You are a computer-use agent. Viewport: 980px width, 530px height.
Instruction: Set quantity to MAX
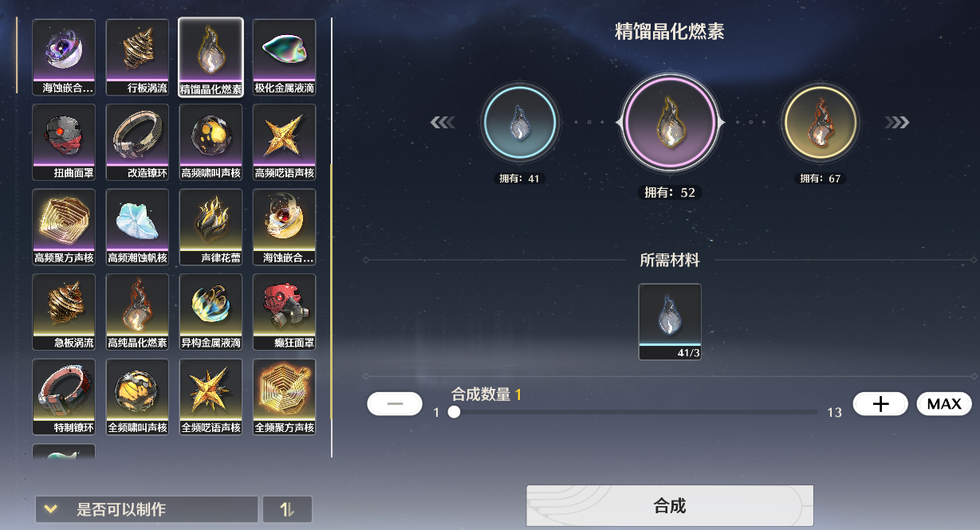(x=944, y=404)
